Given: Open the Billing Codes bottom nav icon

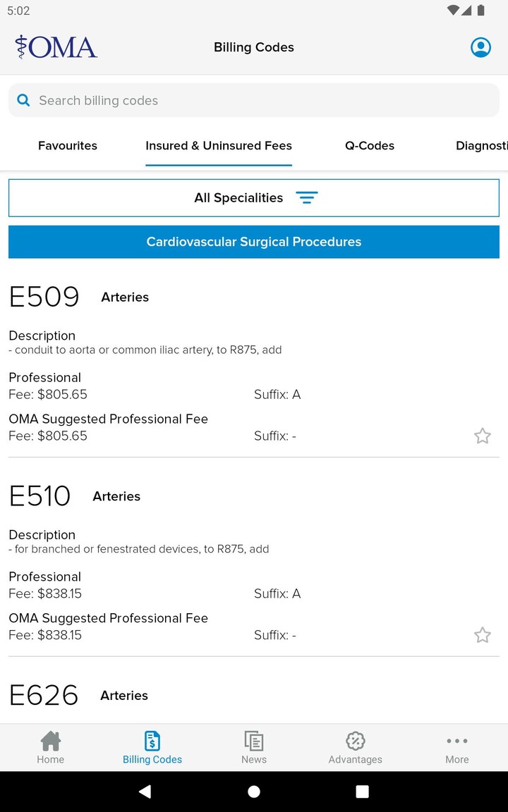Looking at the screenshot, I should [152, 747].
